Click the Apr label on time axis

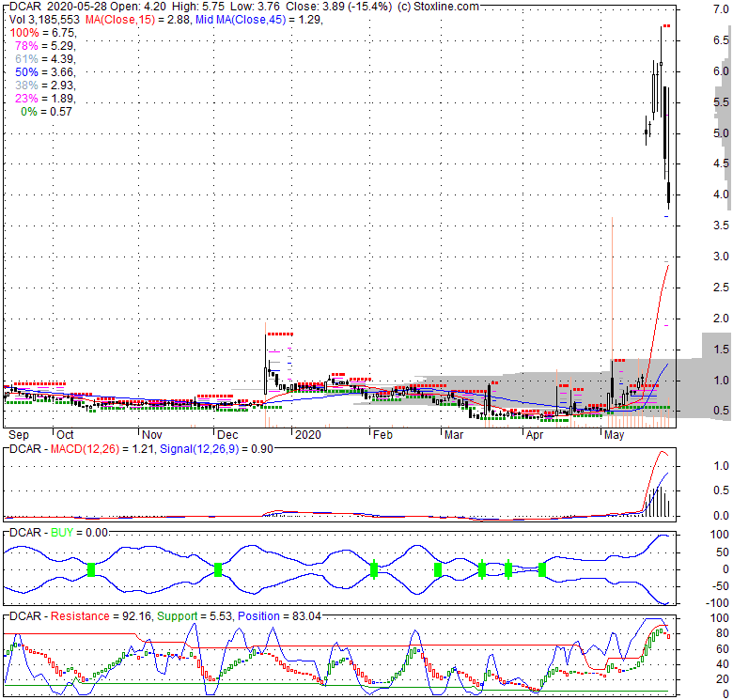click(x=535, y=435)
